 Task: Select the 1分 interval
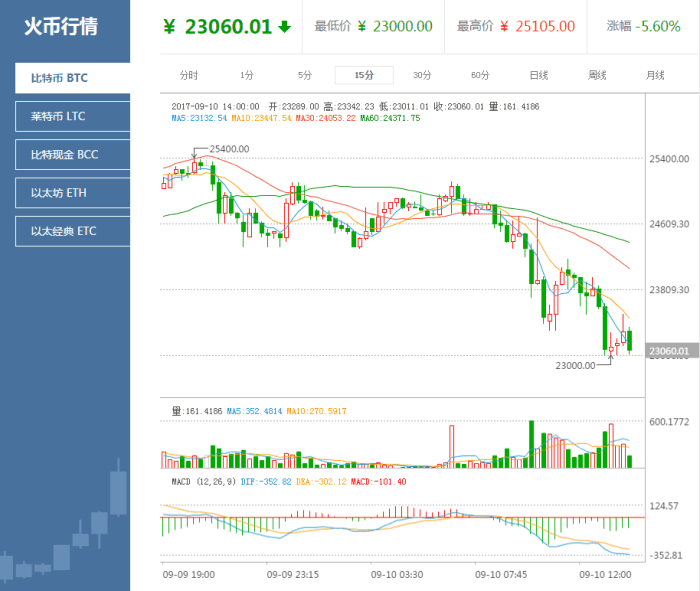(246, 75)
